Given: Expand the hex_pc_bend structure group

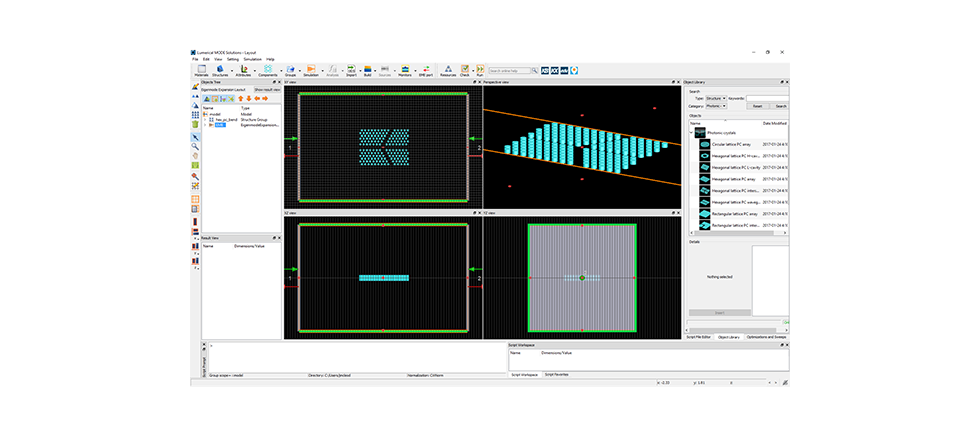Looking at the screenshot, I should click(206, 119).
